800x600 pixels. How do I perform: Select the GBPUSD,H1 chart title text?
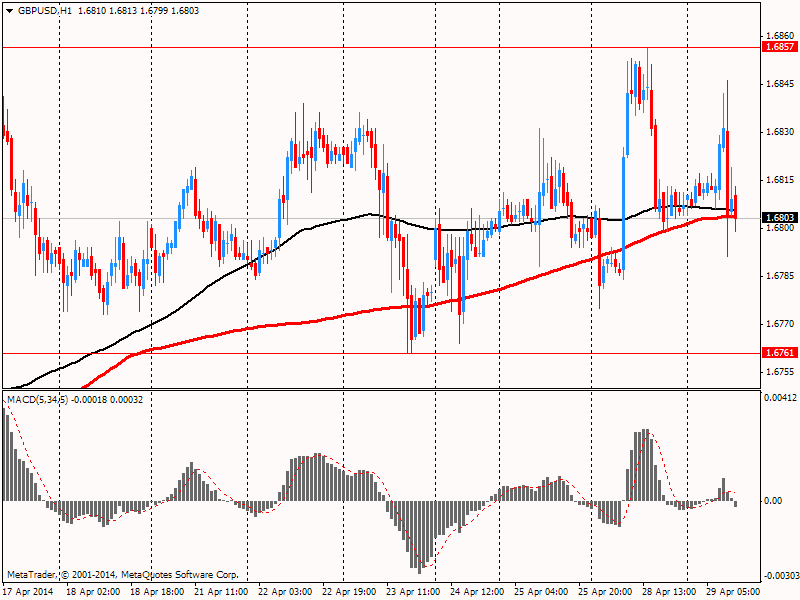tap(45, 11)
